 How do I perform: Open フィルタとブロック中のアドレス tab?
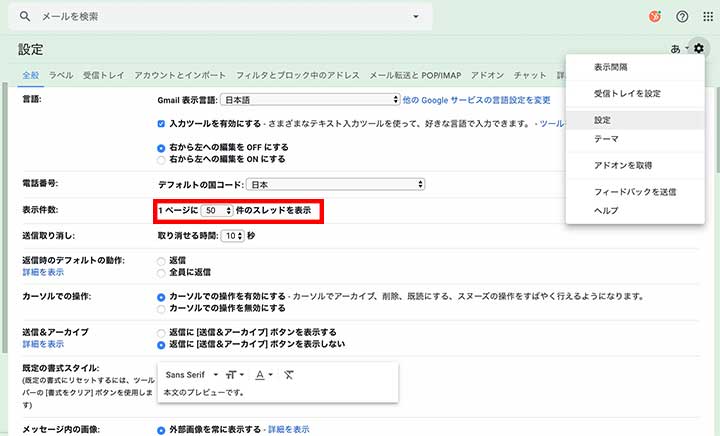click(x=298, y=75)
